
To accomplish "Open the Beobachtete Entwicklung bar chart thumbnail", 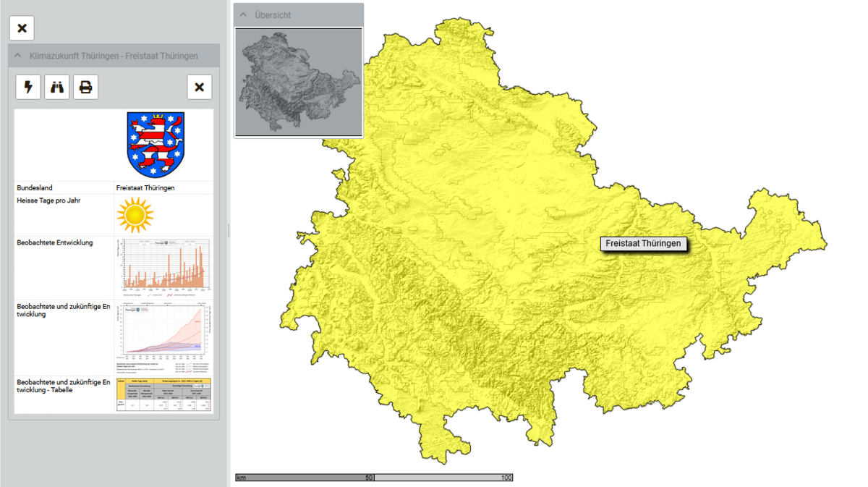I will click(163, 268).
